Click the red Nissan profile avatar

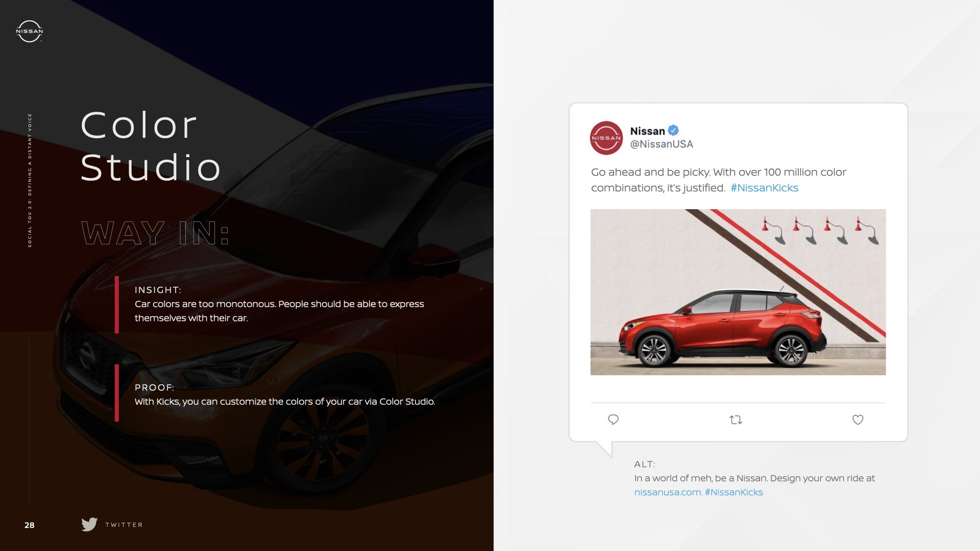pos(606,138)
